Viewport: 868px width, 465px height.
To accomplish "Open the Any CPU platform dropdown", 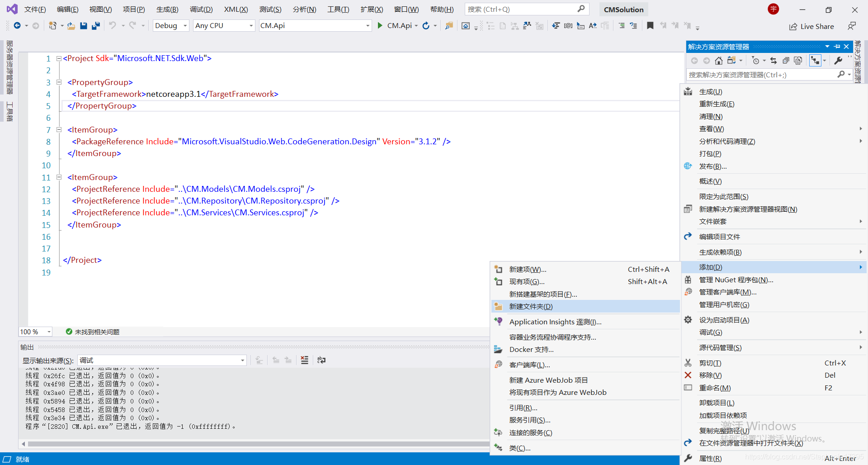I will 224,26.
